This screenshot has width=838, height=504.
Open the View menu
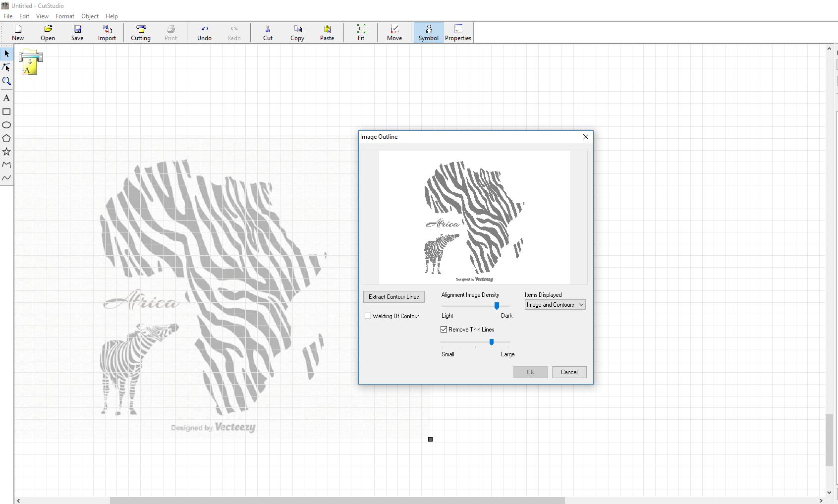point(42,16)
